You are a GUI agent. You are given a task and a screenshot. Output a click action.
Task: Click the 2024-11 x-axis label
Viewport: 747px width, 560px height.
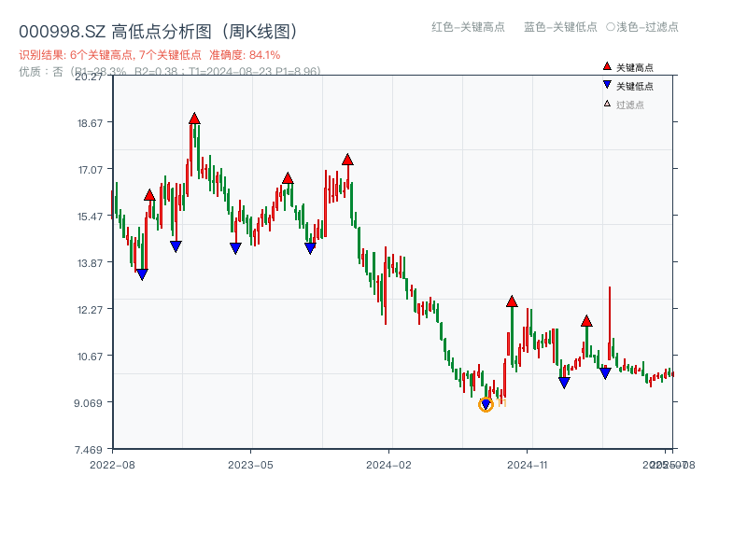coord(528,465)
